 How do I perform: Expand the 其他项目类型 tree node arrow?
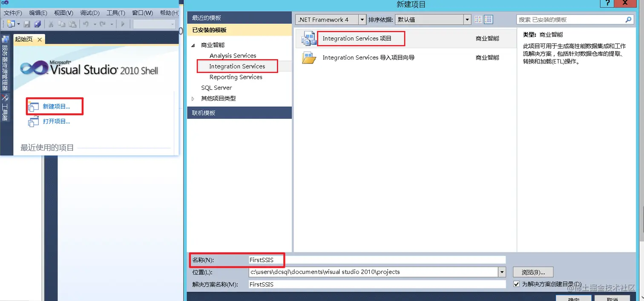click(193, 98)
